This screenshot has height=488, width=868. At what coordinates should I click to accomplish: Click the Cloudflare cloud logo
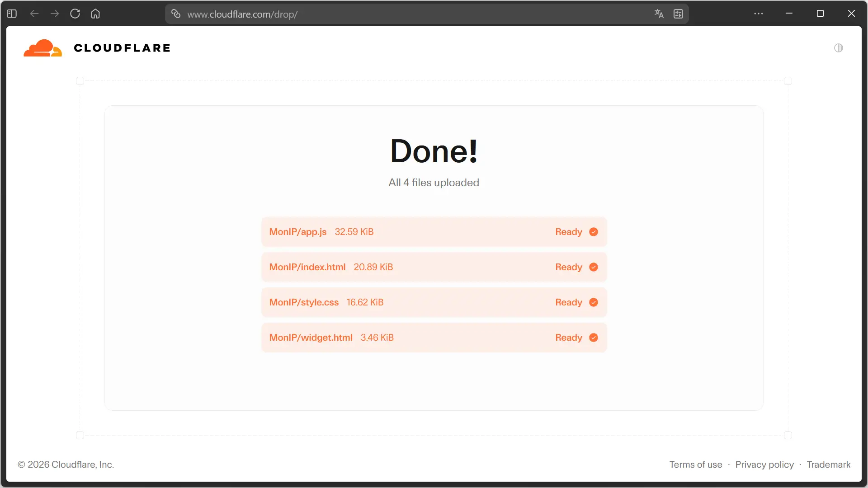(x=42, y=48)
